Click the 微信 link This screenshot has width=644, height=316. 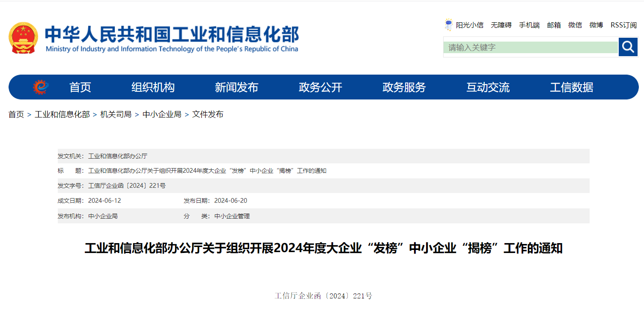point(575,25)
